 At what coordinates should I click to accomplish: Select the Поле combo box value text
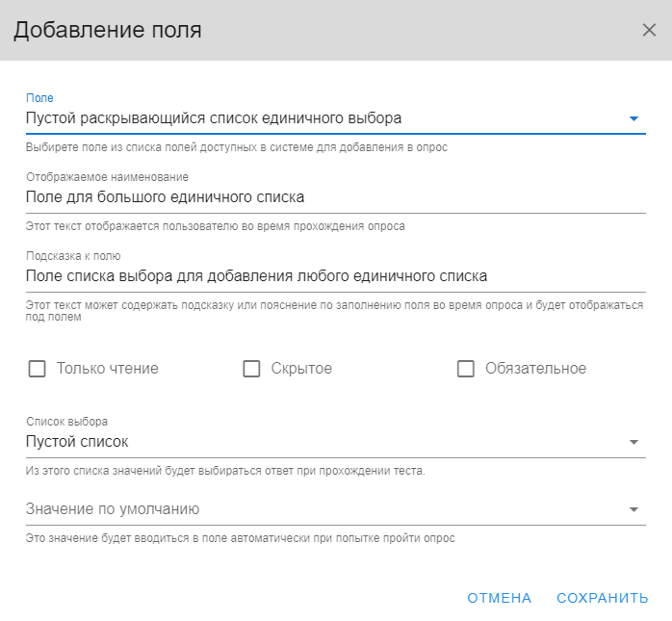pos(214,118)
